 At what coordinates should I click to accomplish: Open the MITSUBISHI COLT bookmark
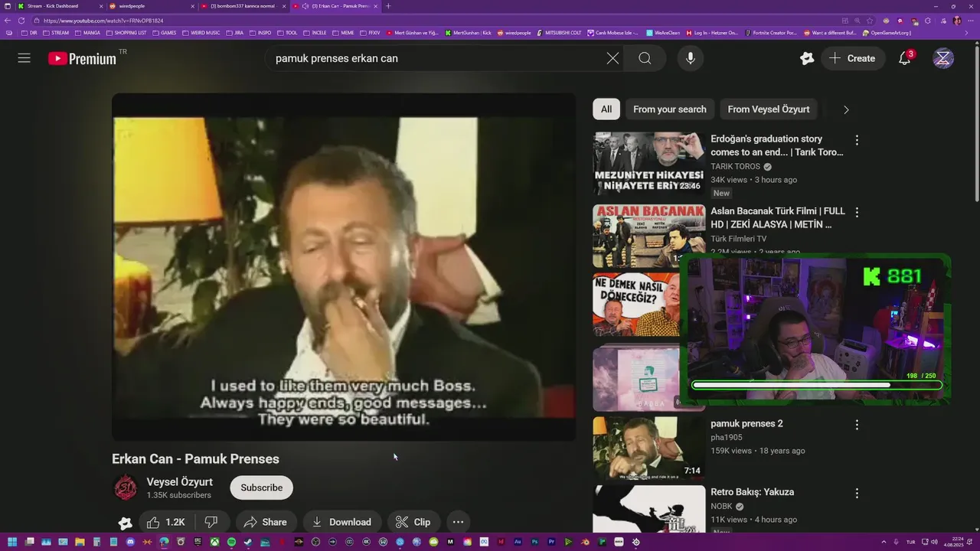pyautogui.click(x=559, y=33)
